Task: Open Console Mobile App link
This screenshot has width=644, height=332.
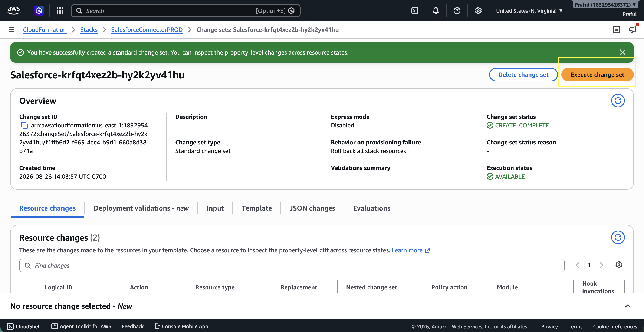Action: point(181,326)
